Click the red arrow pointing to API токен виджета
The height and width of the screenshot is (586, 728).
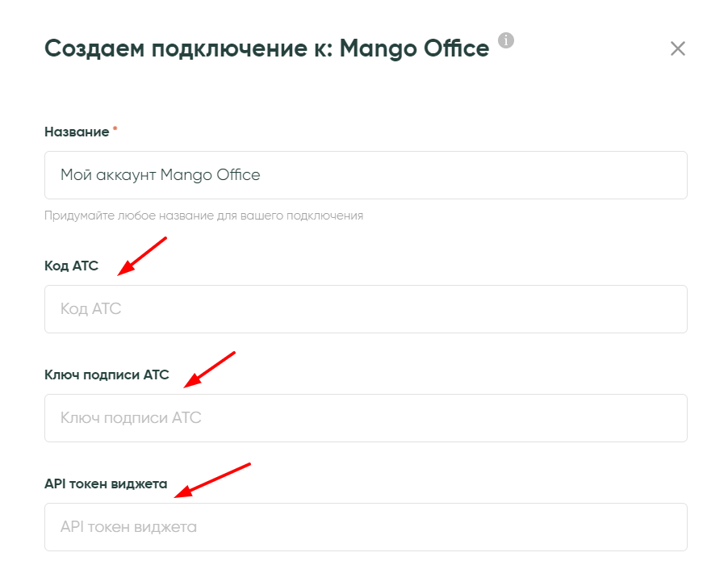coord(214,480)
